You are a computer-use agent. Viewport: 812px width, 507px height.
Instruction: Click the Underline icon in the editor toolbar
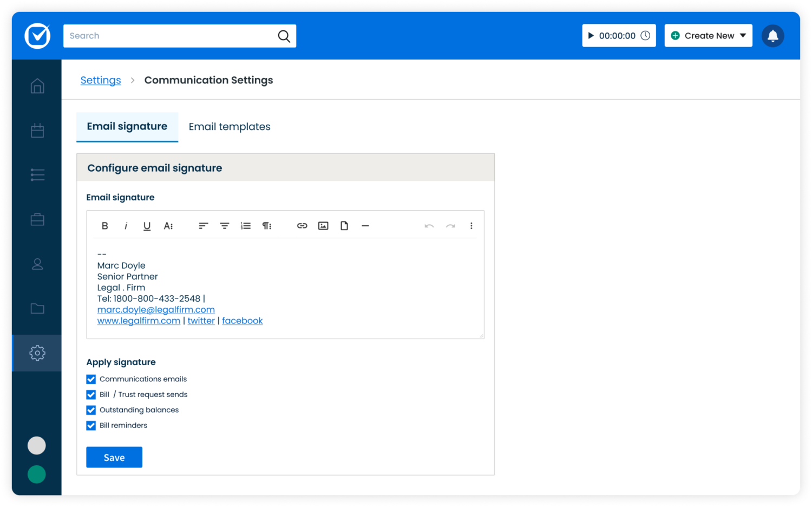point(147,226)
